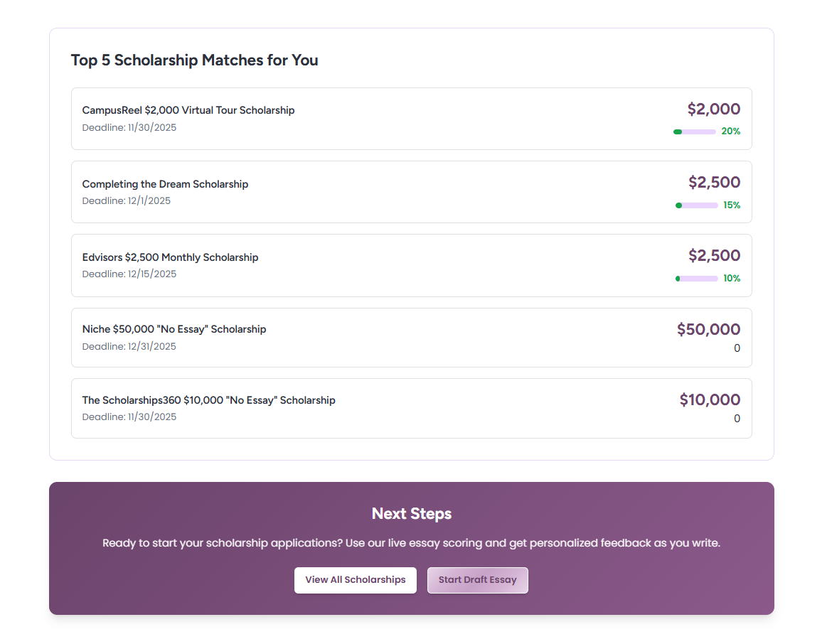Select the 12/31/2025 deadline on Niche card
The image size is (827, 644).
pyautogui.click(x=129, y=347)
